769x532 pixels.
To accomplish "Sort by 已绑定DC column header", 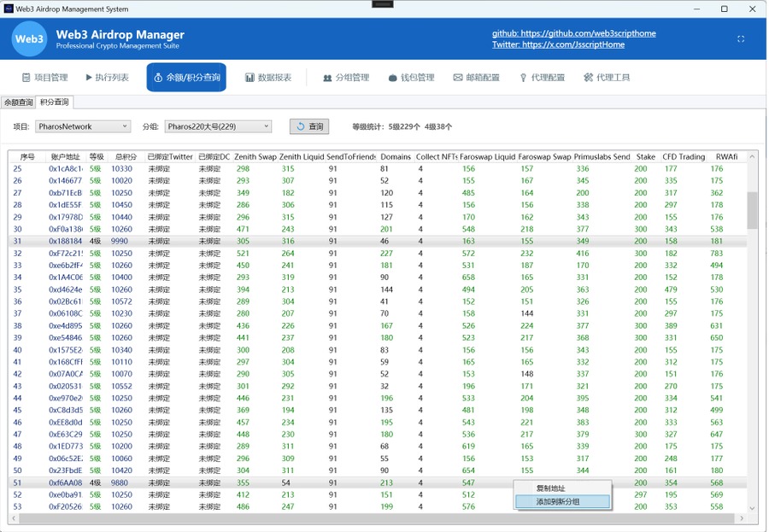I will pyautogui.click(x=214, y=157).
